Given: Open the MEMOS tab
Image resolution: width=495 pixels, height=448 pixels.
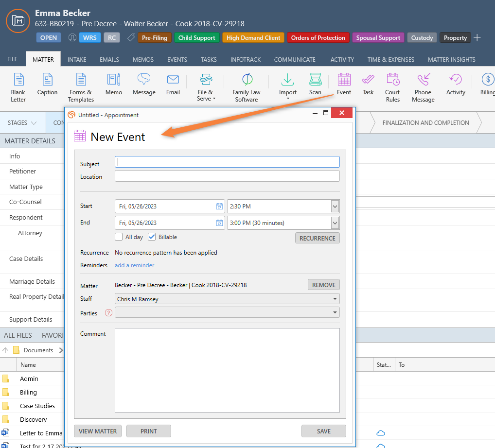Looking at the screenshot, I should click(143, 59).
